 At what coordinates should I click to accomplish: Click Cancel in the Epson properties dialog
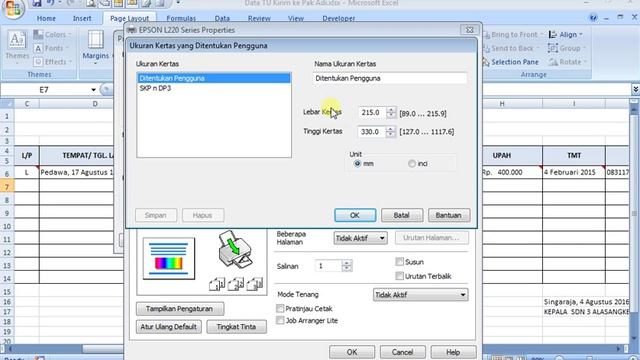point(402,352)
